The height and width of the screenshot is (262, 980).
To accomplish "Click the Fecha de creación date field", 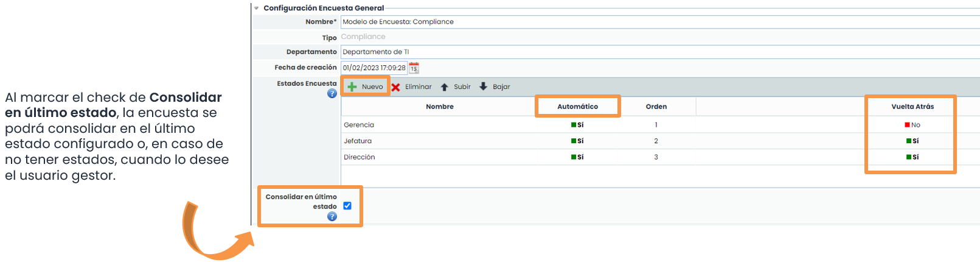I will point(374,68).
